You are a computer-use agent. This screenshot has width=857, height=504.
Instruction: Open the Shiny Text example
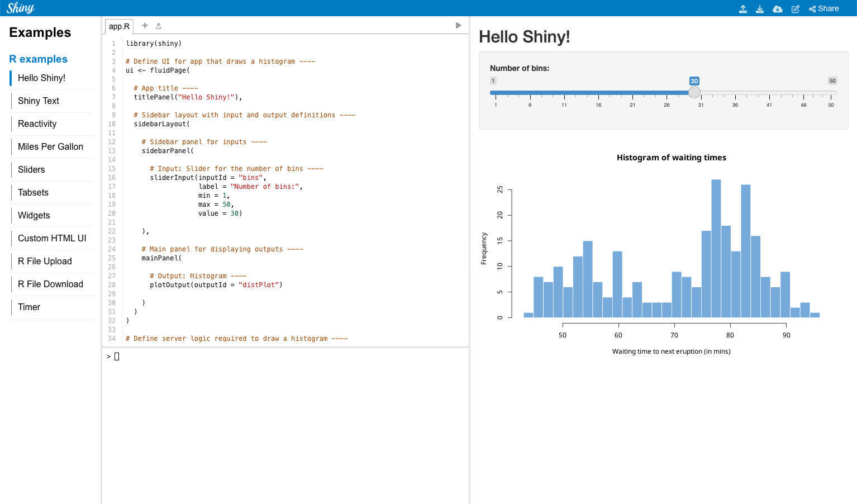(39, 101)
